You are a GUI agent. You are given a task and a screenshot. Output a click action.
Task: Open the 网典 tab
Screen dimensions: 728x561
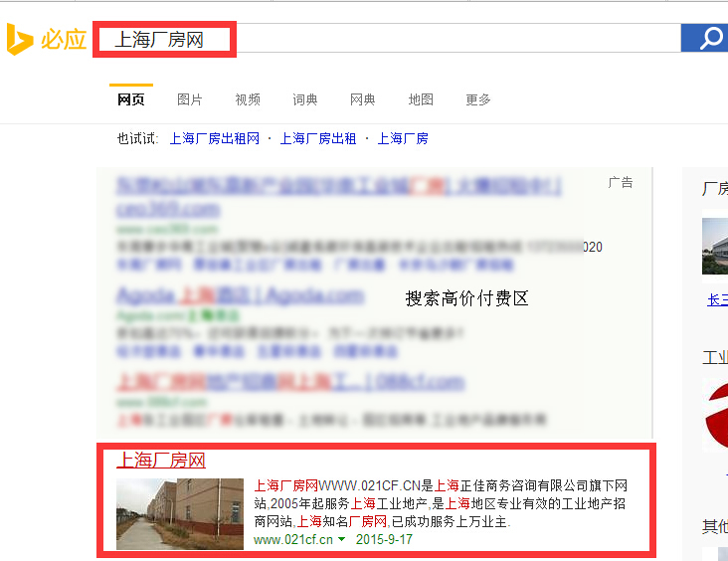coord(363,99)
